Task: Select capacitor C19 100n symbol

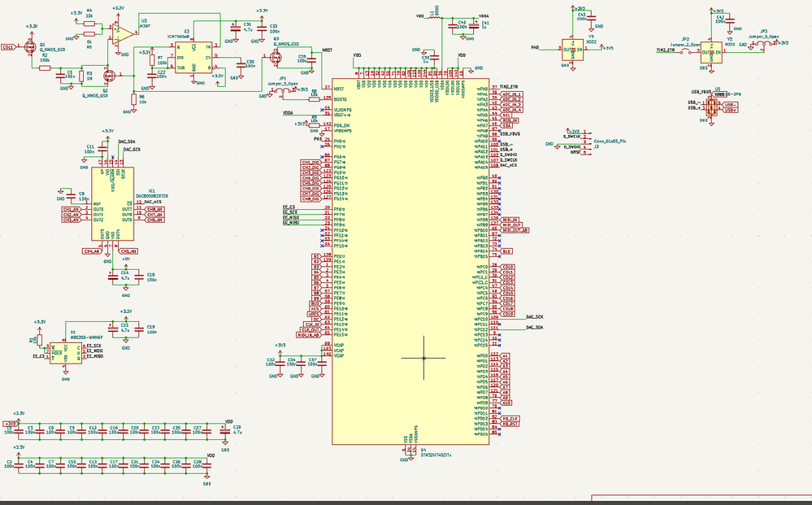Action: click(139, 329)
